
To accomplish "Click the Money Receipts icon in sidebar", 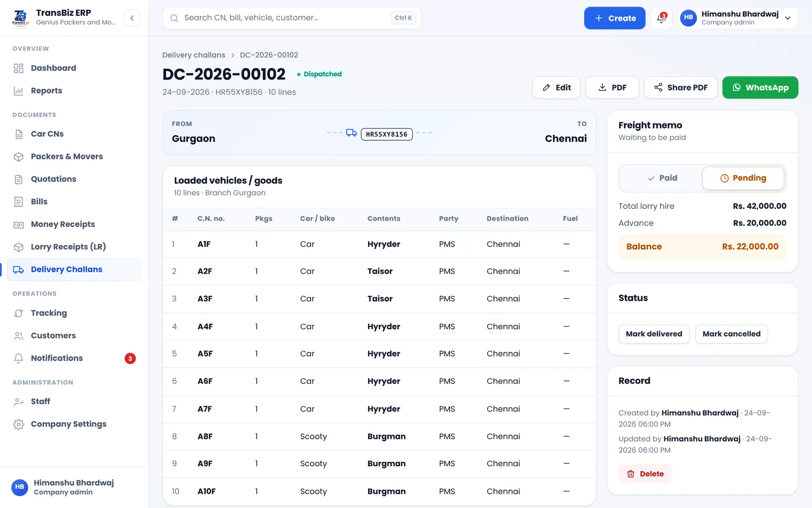I will point(19,225).
